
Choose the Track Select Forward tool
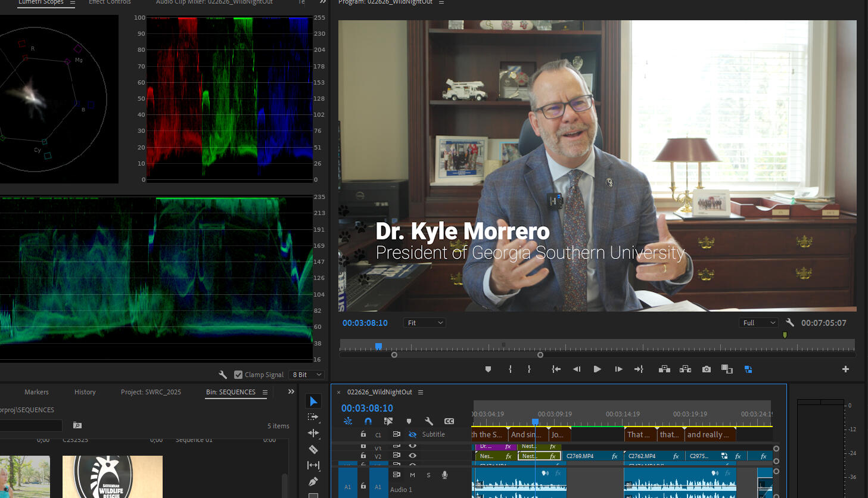click(x=313, y=417)
